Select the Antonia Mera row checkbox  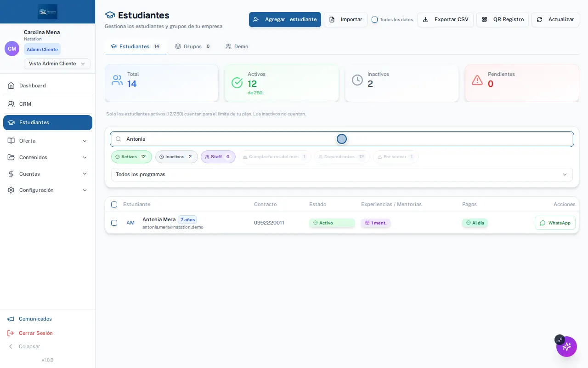(x=114, y=223)
